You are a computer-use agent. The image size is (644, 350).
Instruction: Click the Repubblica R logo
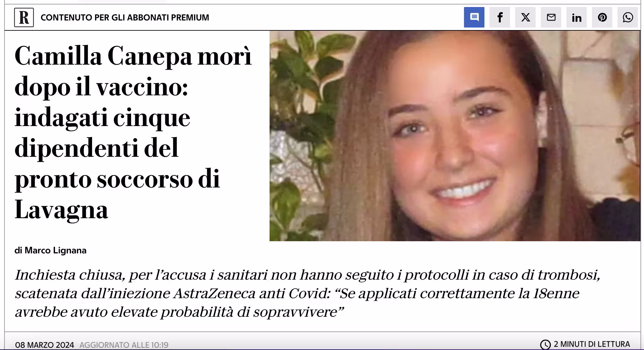(x=24, y=17)
